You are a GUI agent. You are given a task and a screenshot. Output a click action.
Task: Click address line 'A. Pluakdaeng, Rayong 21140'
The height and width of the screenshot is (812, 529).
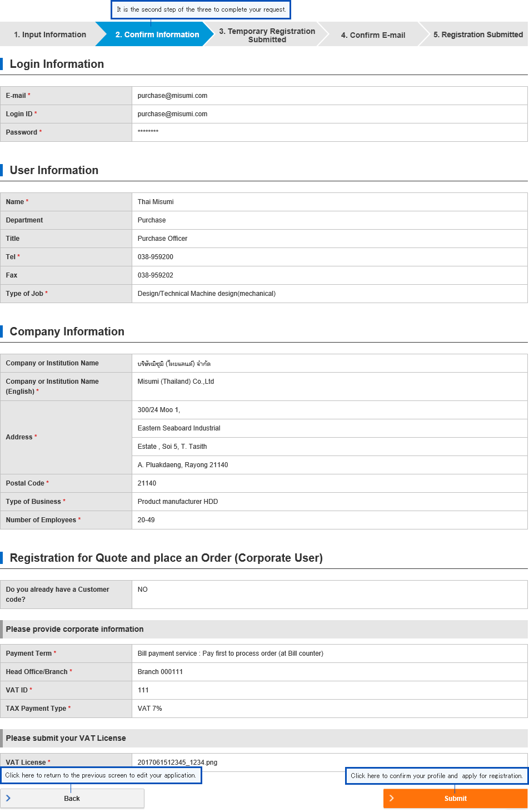pos(183,465)
